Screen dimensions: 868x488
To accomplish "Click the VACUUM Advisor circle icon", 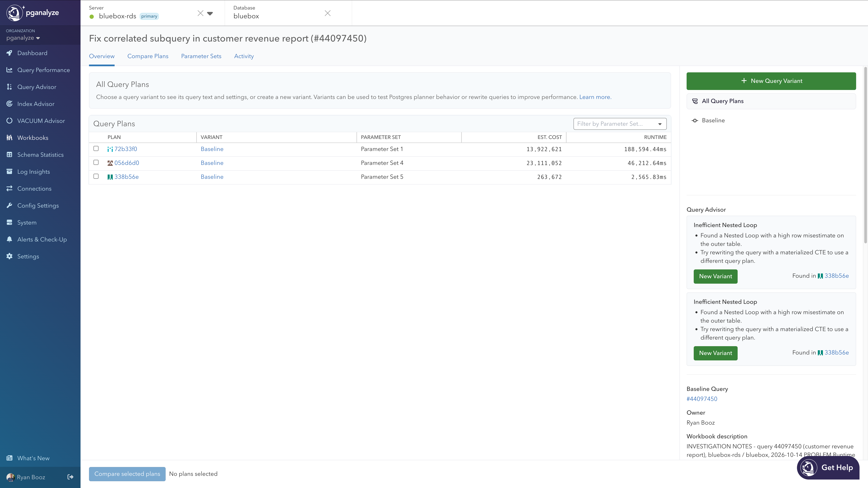I will coord(9,121).
